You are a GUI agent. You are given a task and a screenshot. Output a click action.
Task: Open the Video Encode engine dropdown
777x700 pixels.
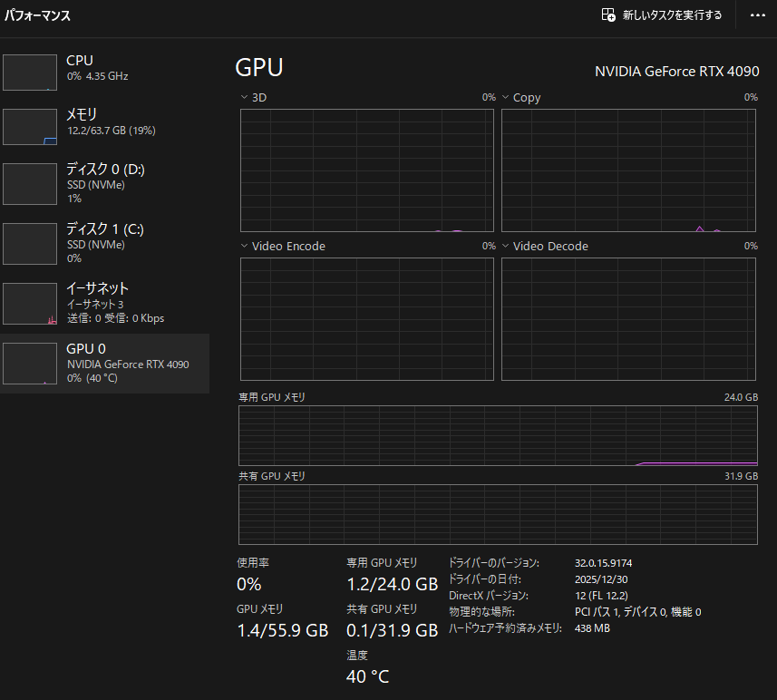(x=244, y=246)
